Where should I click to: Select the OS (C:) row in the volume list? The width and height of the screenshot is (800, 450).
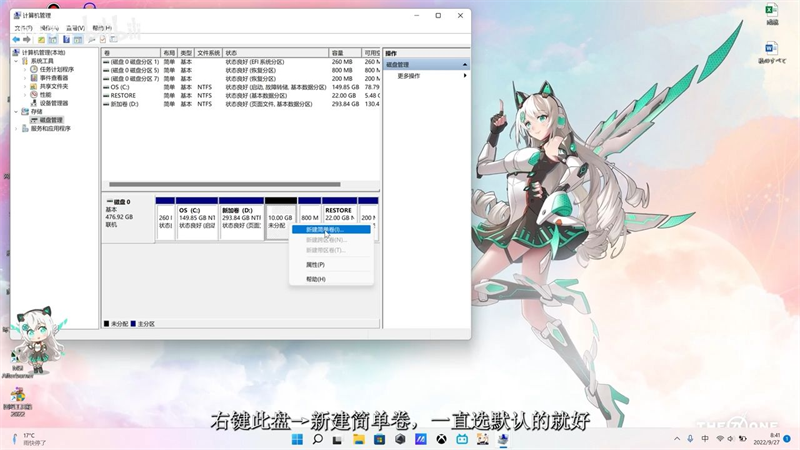coord(241,87)
